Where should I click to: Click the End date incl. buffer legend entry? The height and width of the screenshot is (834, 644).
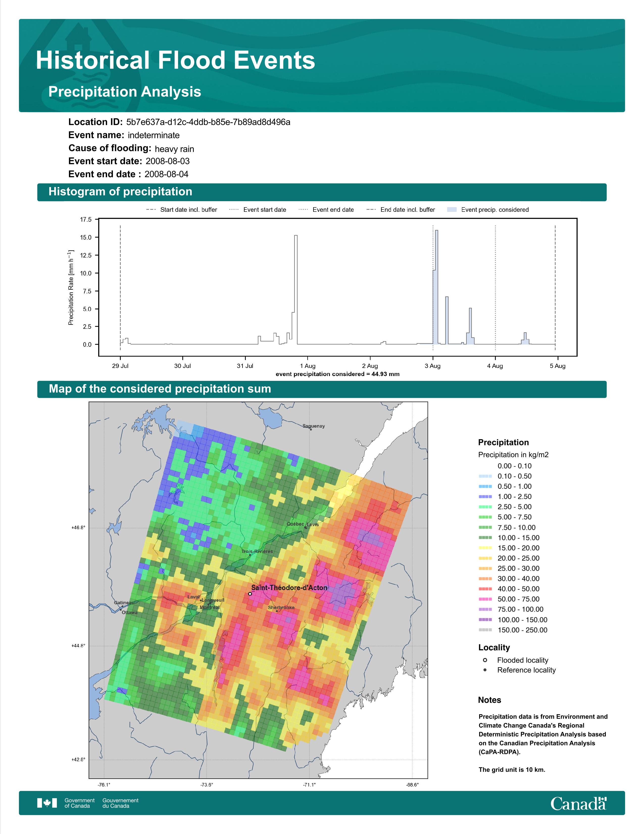pos(401,210)
